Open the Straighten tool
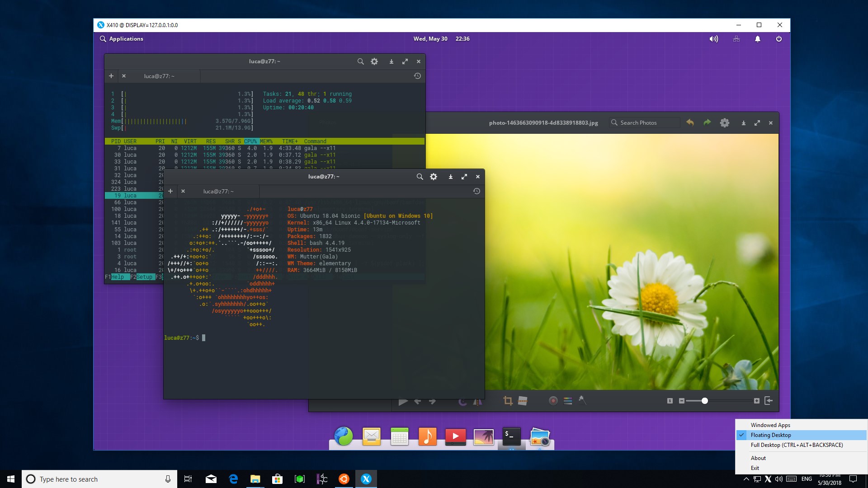Screen dimensions: 868x488 [x=522, y=401]
